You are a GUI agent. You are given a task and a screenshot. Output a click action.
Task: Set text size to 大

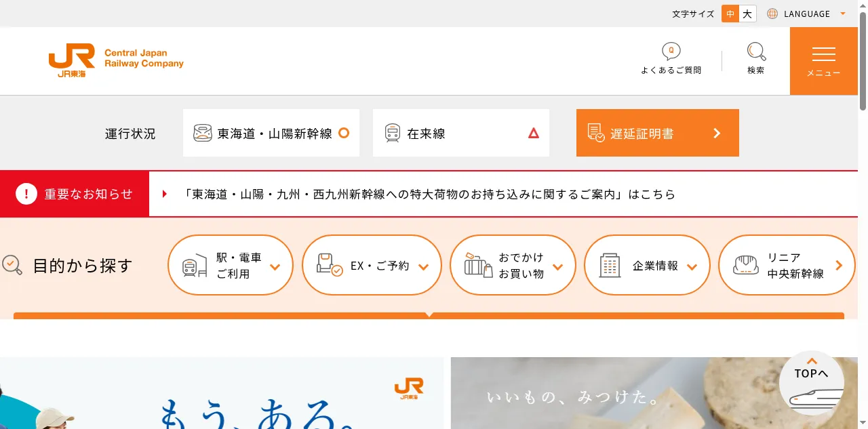pos(747,14)
